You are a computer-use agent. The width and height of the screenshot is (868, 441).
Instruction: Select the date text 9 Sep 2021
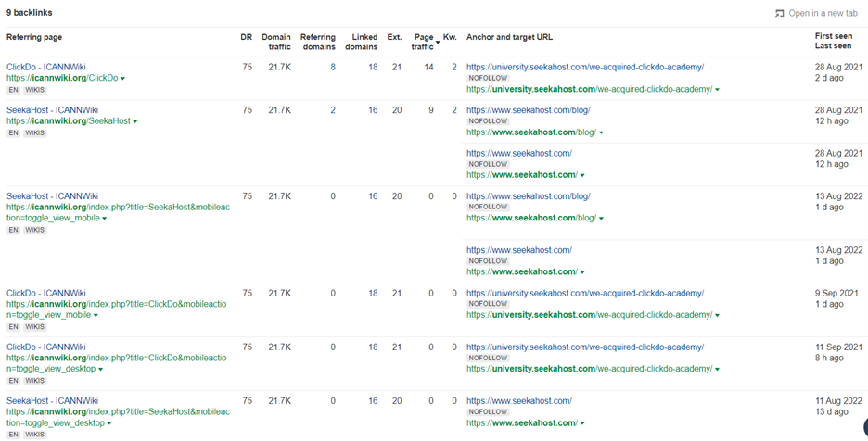(836, 294)
